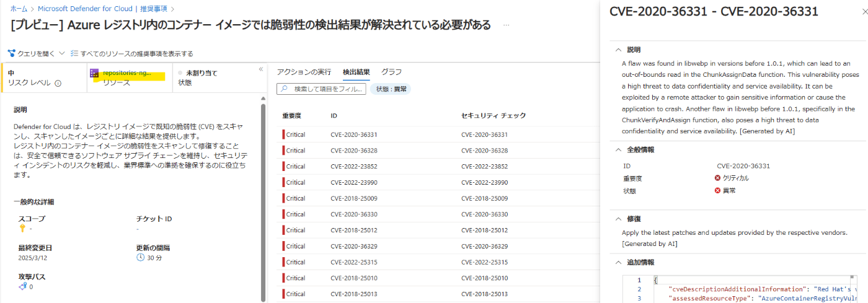The width and height of the screenshot is (868, 303).
Task: Click the attack path icon under 攻撃パス
Action: [x=23, y=286]
